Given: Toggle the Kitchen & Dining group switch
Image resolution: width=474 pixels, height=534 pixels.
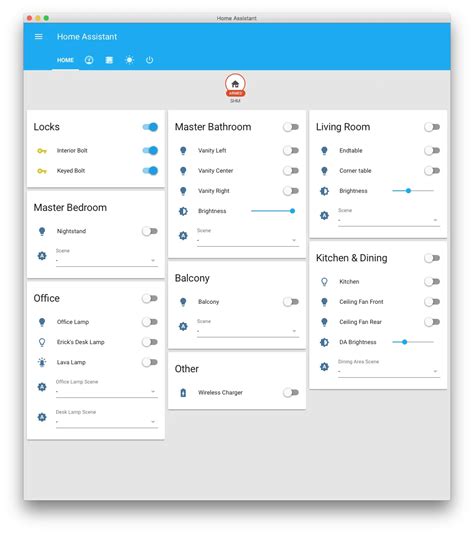Looking at the screenshot, I should coord(432,258).
